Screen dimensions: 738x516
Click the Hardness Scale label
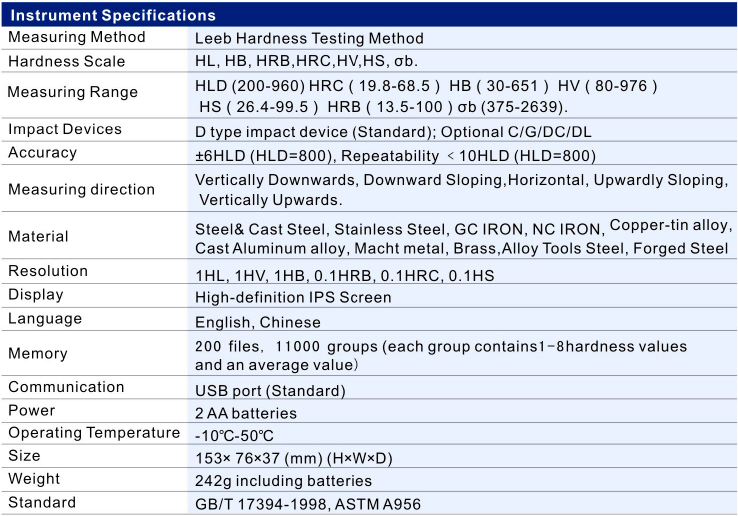point(67,61)
